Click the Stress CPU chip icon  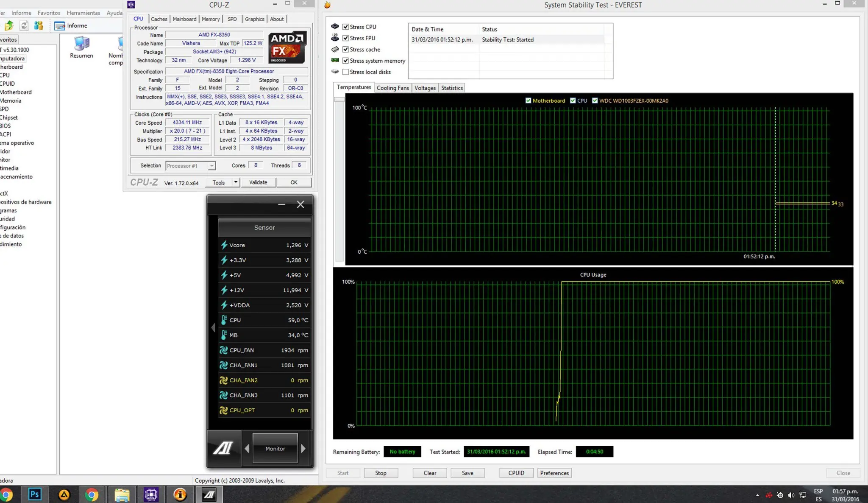click(335, 26)
